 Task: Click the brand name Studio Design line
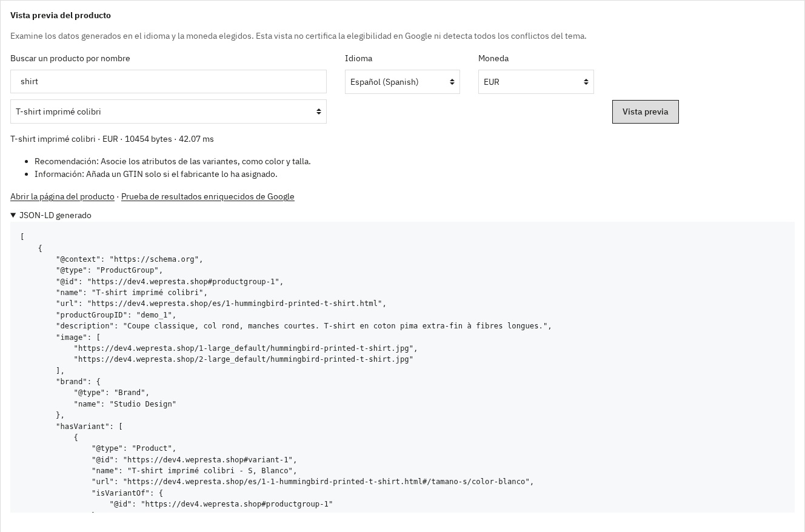point(125,404)
